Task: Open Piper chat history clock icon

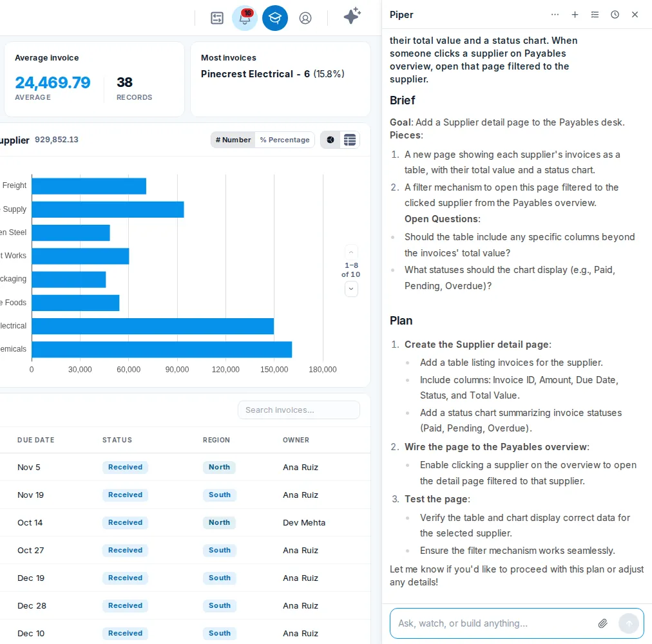Action: click(615, 15)
